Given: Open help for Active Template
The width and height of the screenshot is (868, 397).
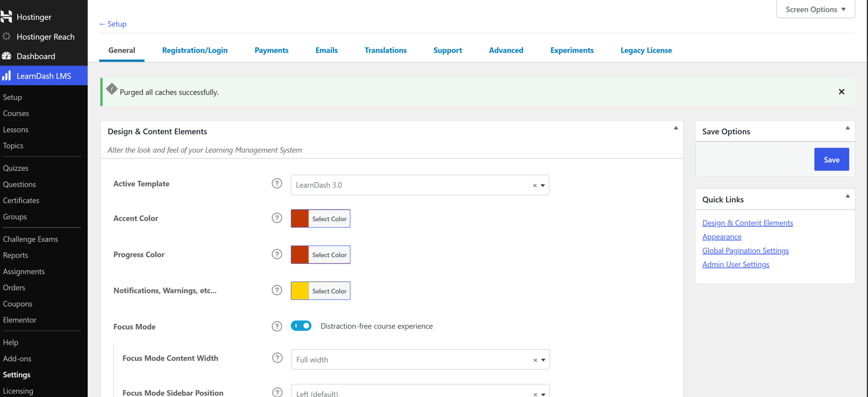Looking at the screenshot, I should pyautogui.click(x=277, y=184).
